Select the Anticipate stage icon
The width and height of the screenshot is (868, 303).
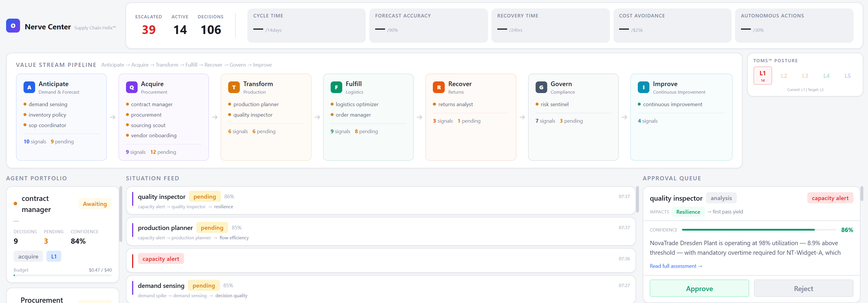pos(29,88)
